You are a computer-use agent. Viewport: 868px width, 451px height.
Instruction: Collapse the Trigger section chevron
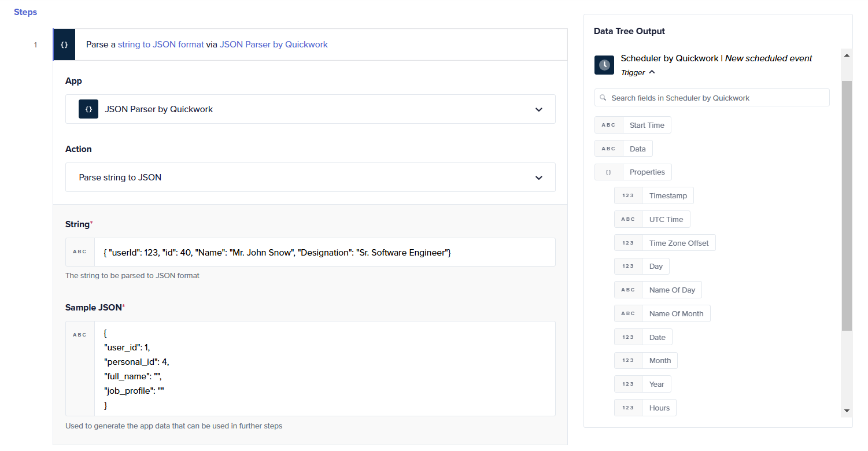[x=652, y=72]
